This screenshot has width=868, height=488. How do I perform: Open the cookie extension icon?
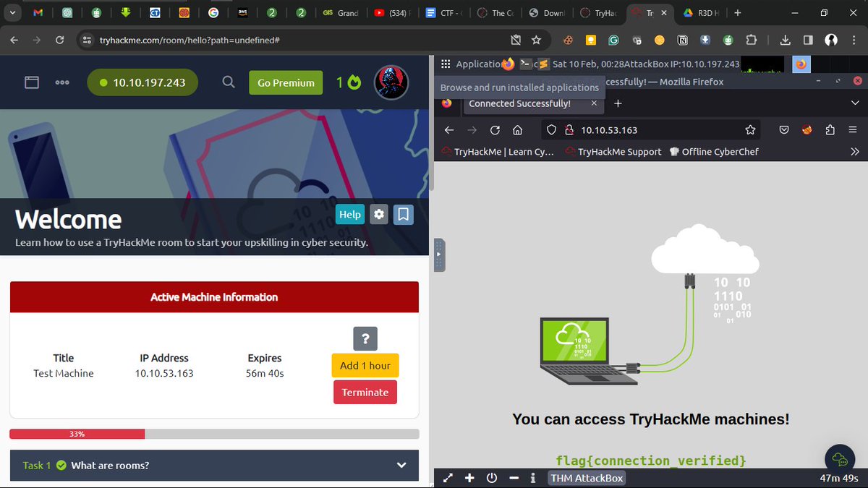coord(569,40)
